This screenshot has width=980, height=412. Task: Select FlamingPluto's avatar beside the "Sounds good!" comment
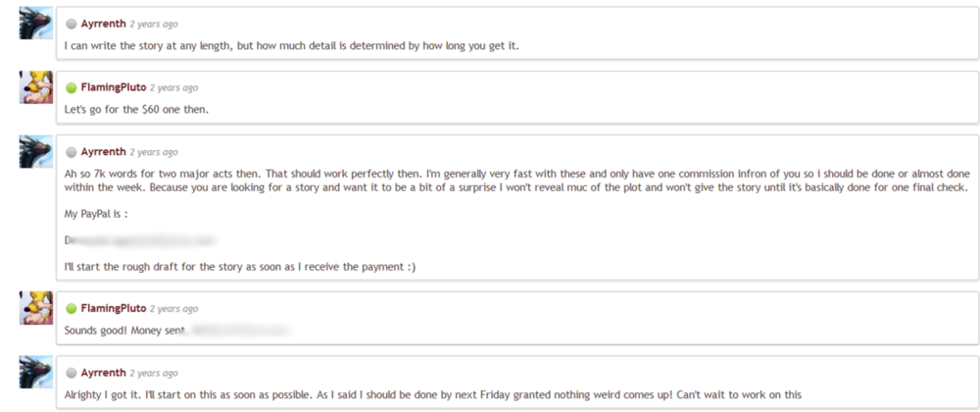click(x=35, y=308)
